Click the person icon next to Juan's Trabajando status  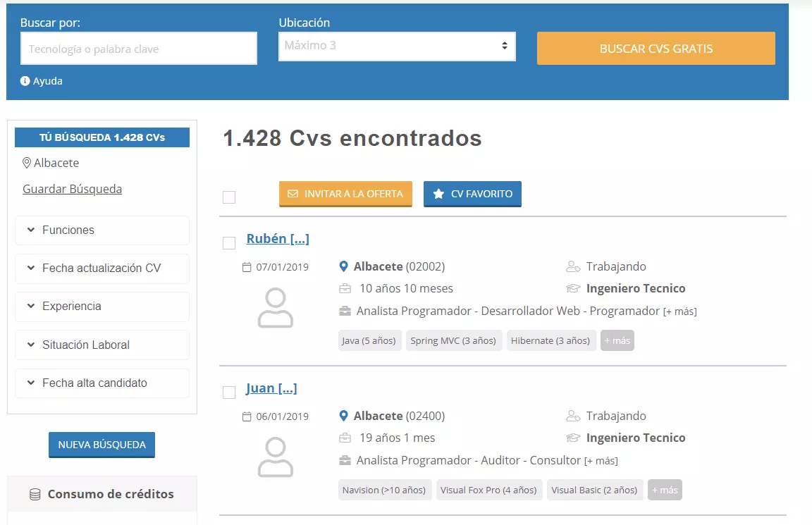(572, 416)
